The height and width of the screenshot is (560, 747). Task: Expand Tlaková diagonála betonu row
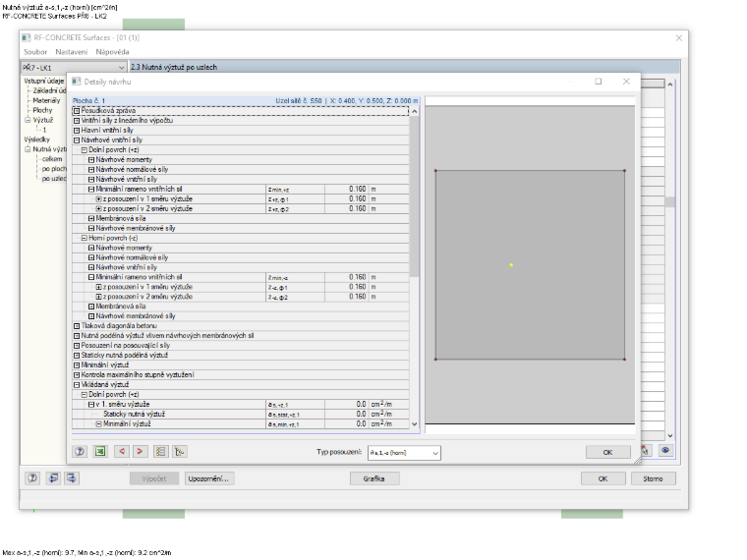point(77,326)
